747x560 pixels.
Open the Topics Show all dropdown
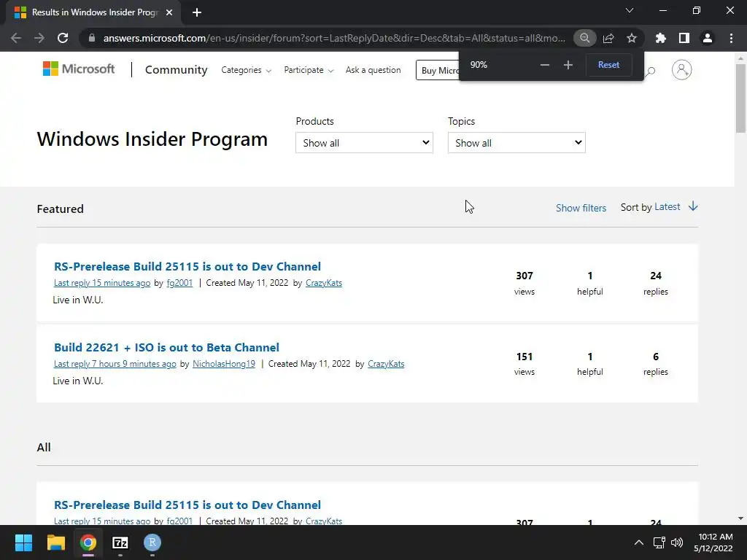tap(516, 143)
